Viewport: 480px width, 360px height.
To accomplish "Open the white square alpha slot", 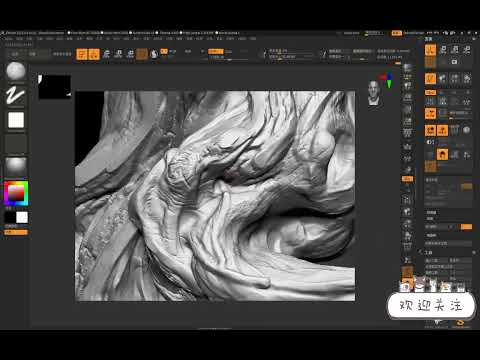I will [x=16, y=120].
